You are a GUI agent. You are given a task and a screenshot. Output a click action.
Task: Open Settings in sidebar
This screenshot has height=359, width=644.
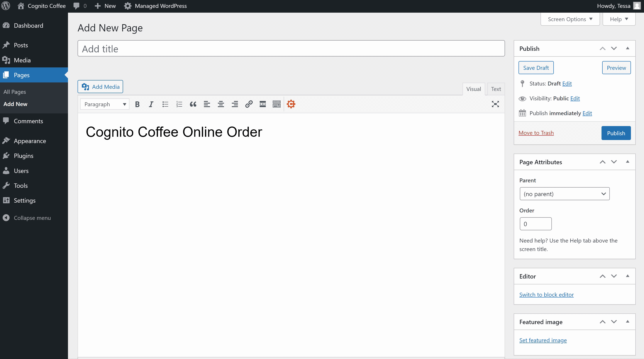coord(34,200)
